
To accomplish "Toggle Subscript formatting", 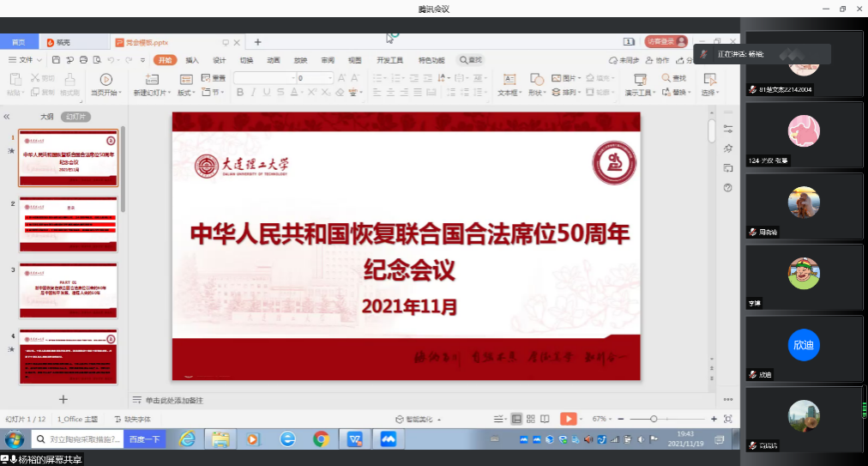I will pyautogui.click(x=326, y=92).
